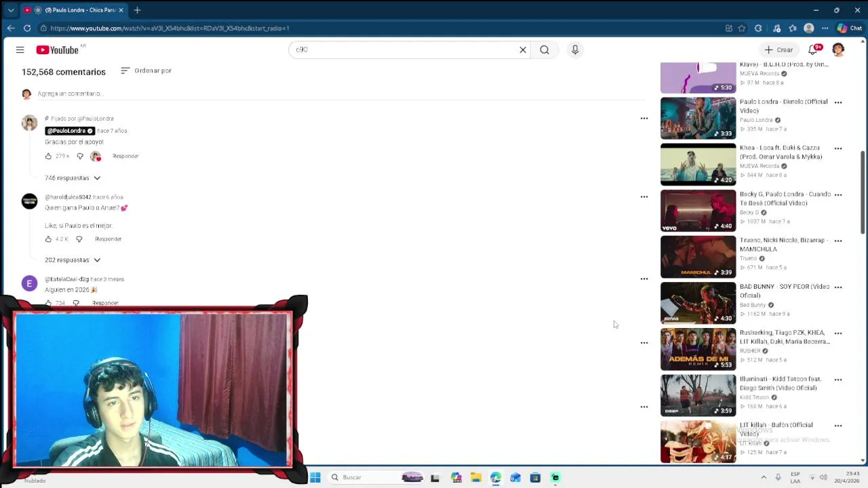The width and height of the screenshot is (868, 488).
Task: Open Illuminati - Kidd Tetoon video title
Action: (781, 383)
